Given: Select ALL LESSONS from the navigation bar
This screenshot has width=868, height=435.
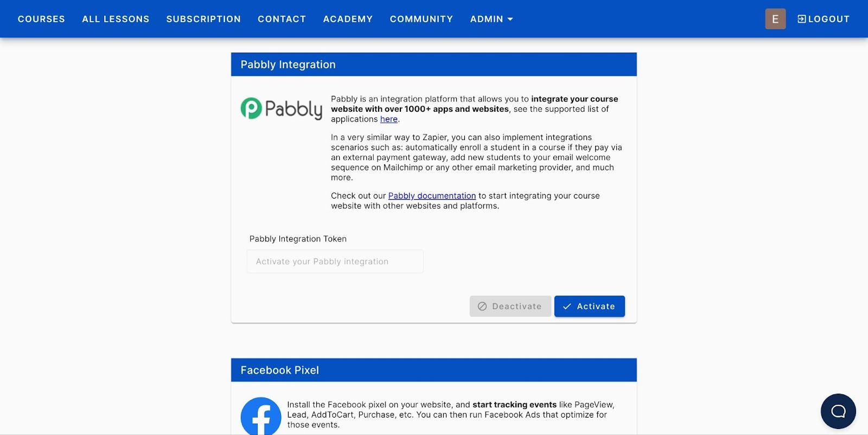Looking at the screenshot, I should point(115,18).
